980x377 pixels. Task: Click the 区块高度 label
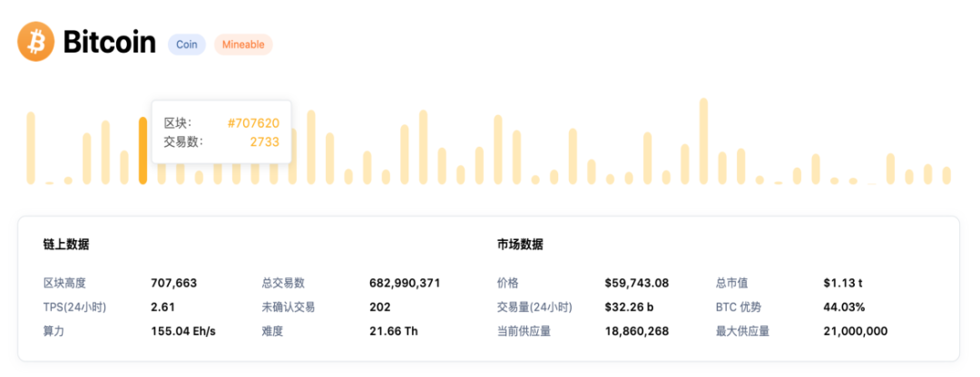tap(64, 283)
